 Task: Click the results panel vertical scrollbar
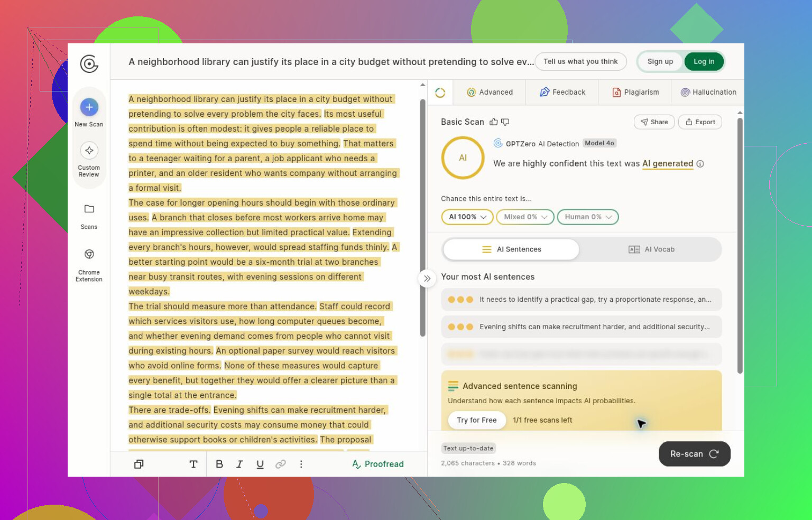pyautogui.click(x=740, y=246)
